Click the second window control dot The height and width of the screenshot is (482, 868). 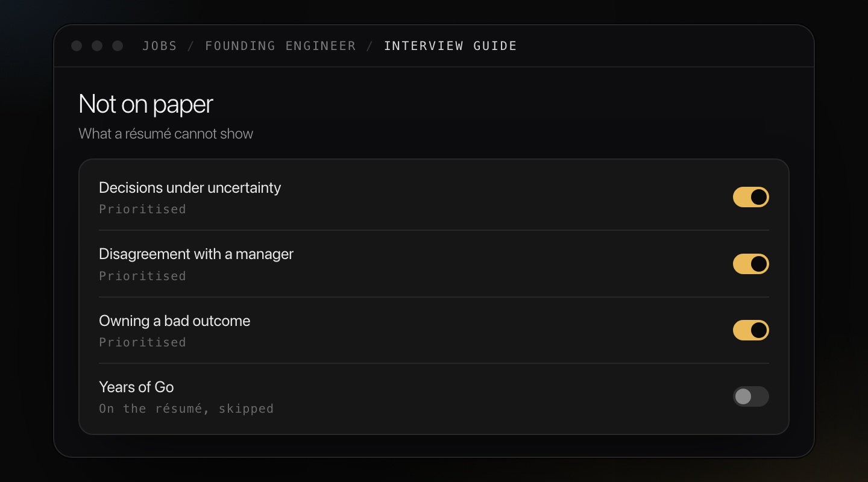coord(97,46)
